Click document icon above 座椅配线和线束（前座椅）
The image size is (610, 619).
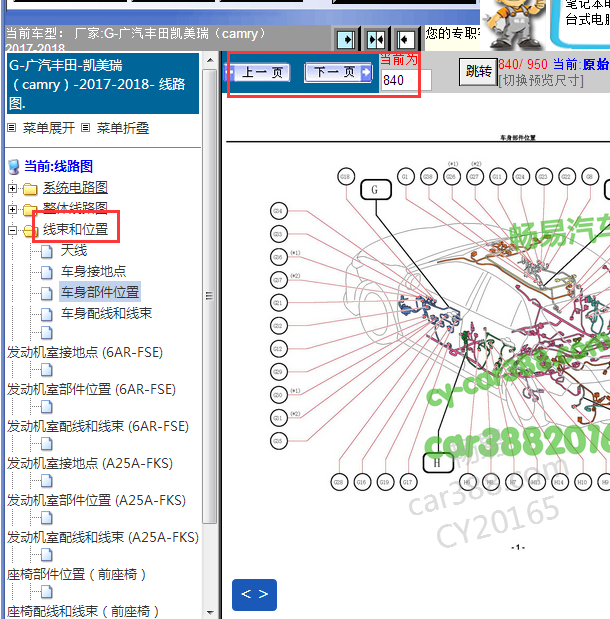pos(47,592)
